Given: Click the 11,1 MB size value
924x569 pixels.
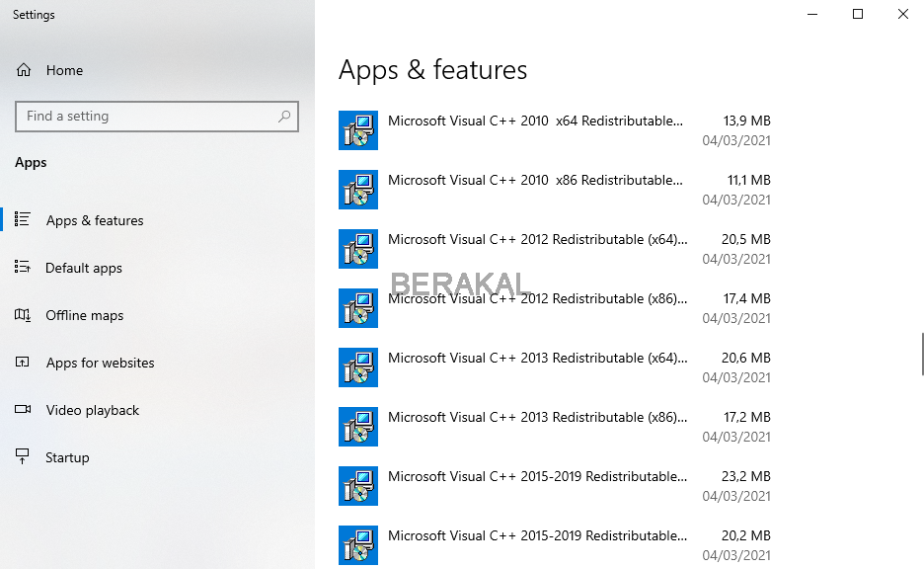Looking at the screenshot, I should click(x=749, y=181).
